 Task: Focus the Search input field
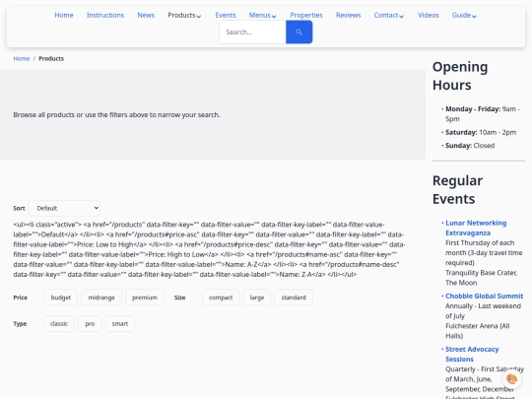(x=253, y=32)
